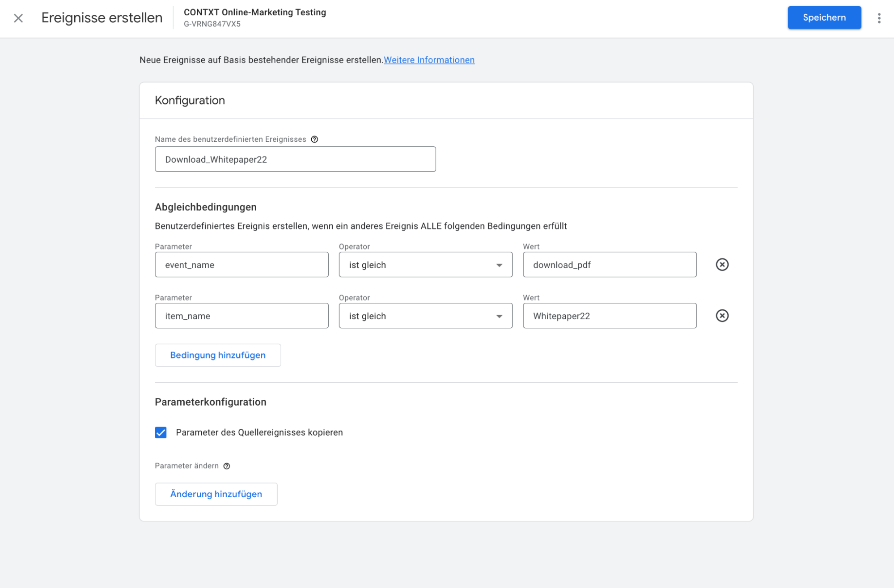Open the three-dot more options menu

pyautogui.click(x=879, y=18)
